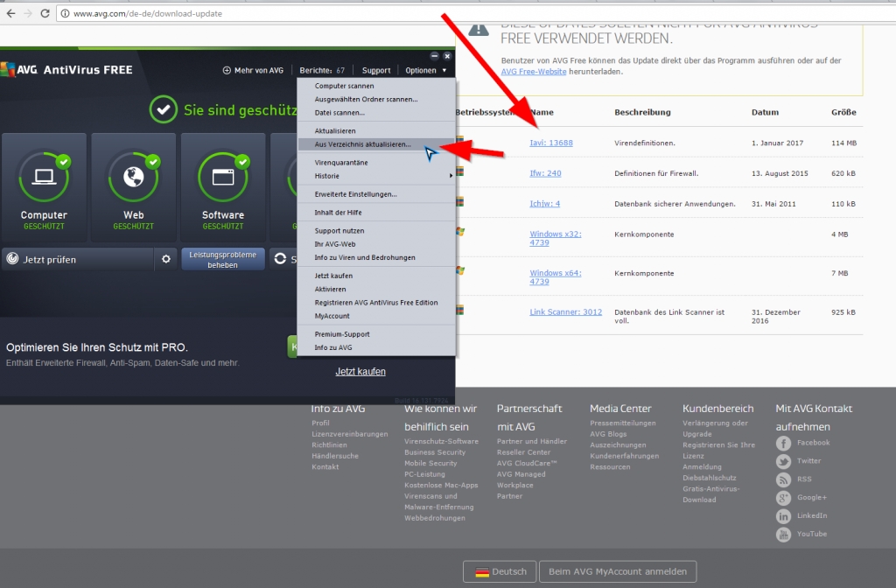Click 'Beim AVG MyAccount anmelden' button
The image size is (896, 588).
[x=617, y=571]
